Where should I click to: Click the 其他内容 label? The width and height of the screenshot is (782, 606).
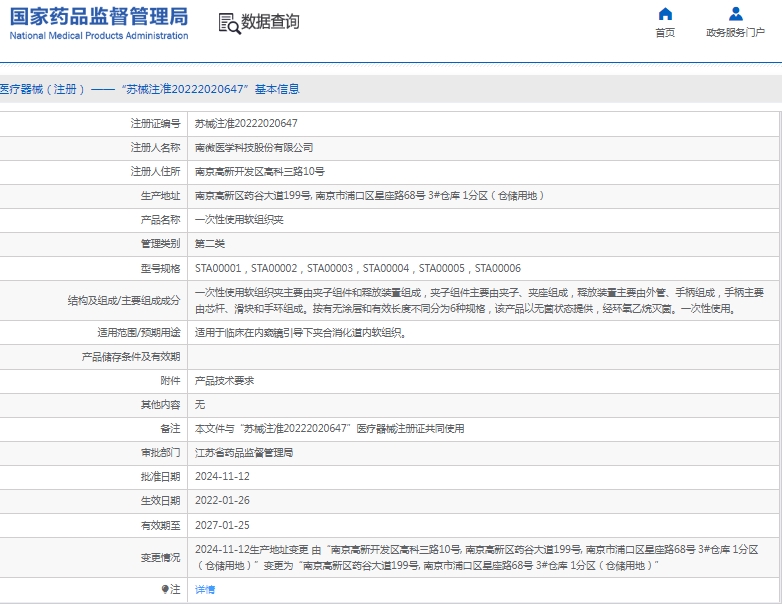(161, 405)
